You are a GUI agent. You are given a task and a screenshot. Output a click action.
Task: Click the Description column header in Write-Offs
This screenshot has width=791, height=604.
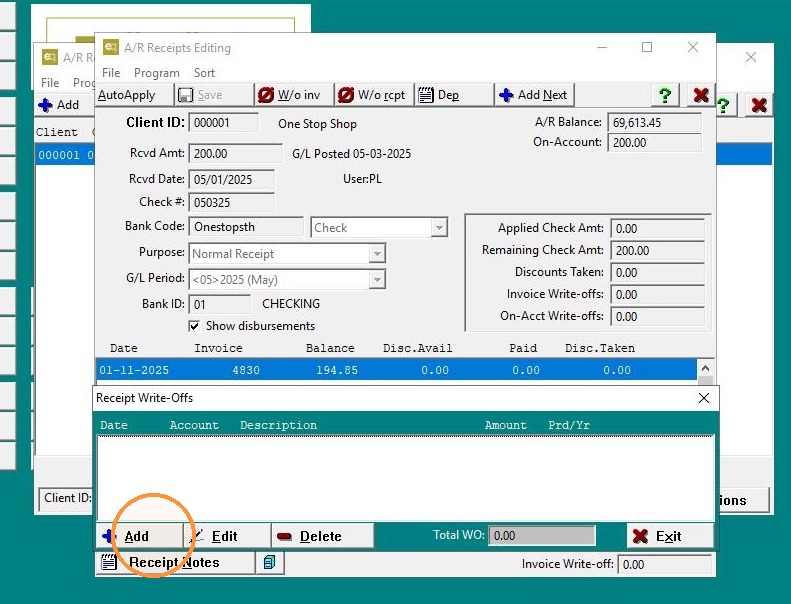(278, 425)
